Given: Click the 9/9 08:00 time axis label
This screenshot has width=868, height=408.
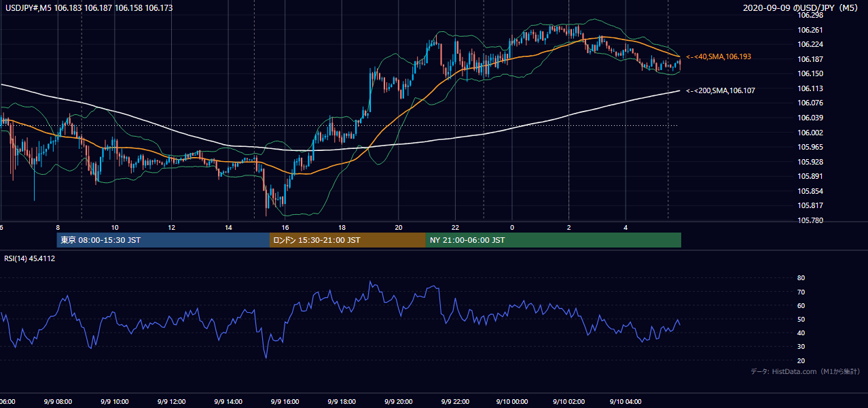Looking at the screenshot, I should (x=57, y=401).
